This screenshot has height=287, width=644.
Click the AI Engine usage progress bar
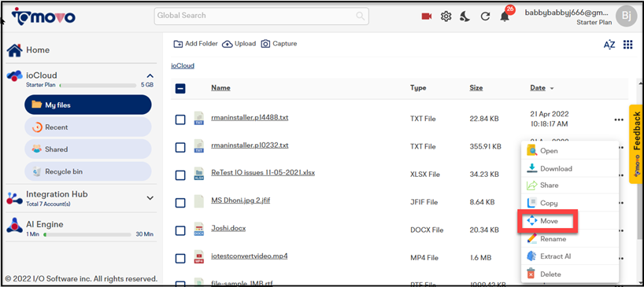[87, 234]
